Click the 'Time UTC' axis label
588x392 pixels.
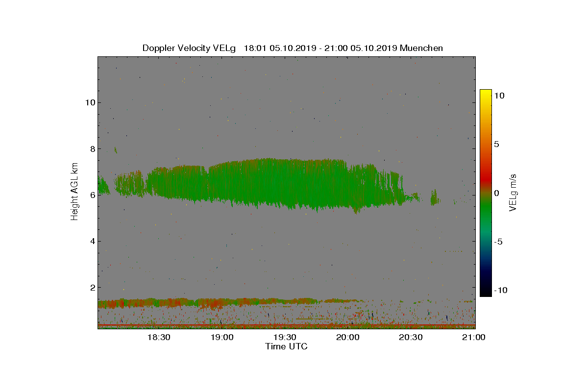coord(287,346)
